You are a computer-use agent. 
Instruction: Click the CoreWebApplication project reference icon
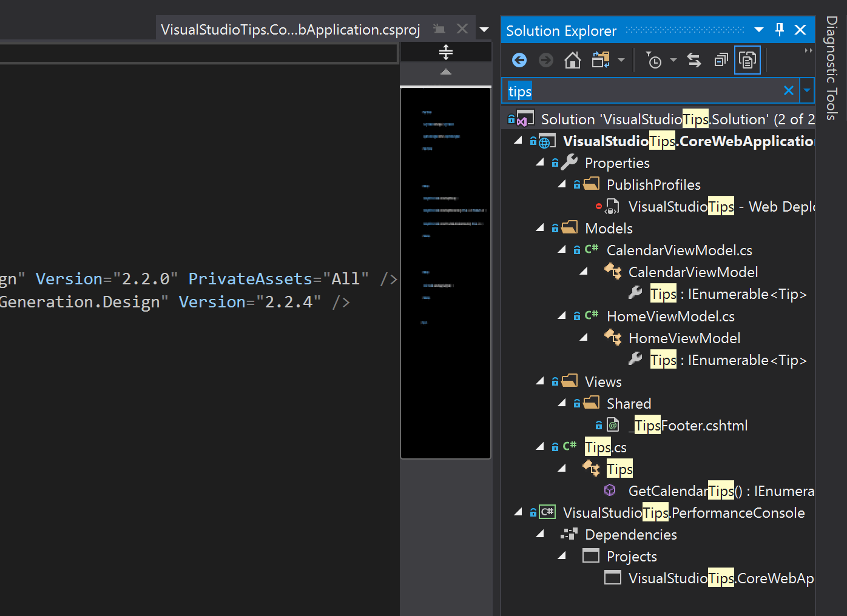point(613,577)
